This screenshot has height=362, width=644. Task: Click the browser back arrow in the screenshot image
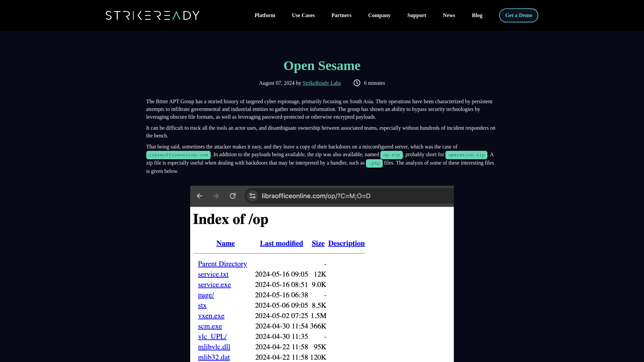tap(200, 196)
